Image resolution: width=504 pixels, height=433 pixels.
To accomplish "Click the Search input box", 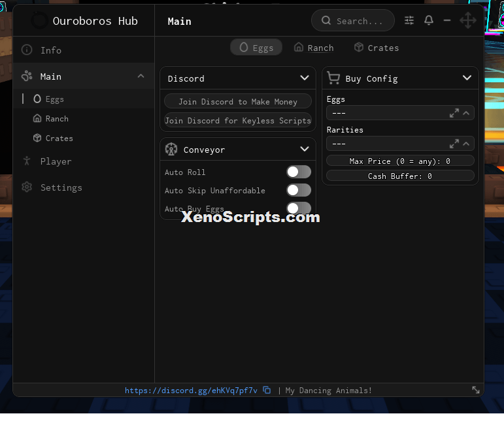I will [x=353, y=20].
